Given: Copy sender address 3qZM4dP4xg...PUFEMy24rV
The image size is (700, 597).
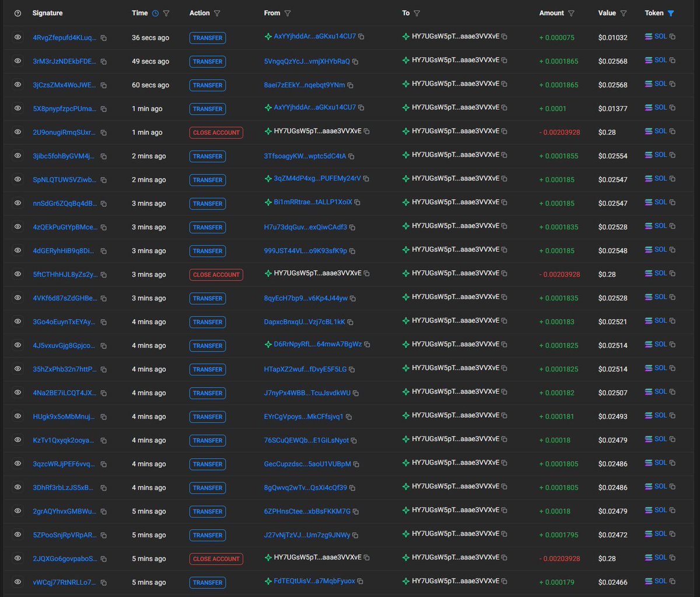Looking at the screenshot, I should coord(366,179).
